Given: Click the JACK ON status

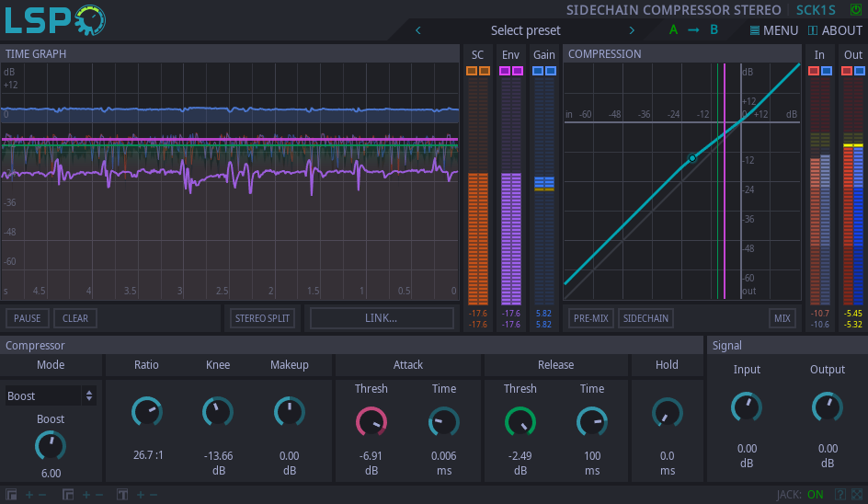Looking at the screenshot, I should pos(800,495).
